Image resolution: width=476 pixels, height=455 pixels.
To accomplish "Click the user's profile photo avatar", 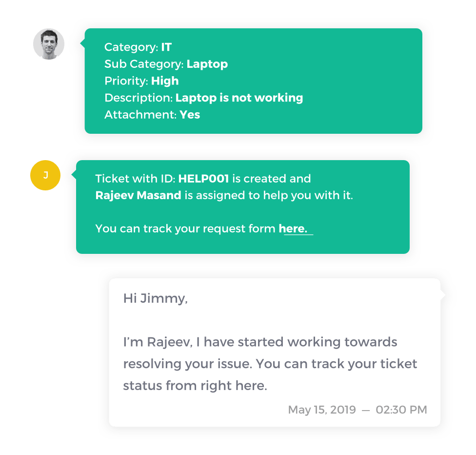I will (49, 44).
